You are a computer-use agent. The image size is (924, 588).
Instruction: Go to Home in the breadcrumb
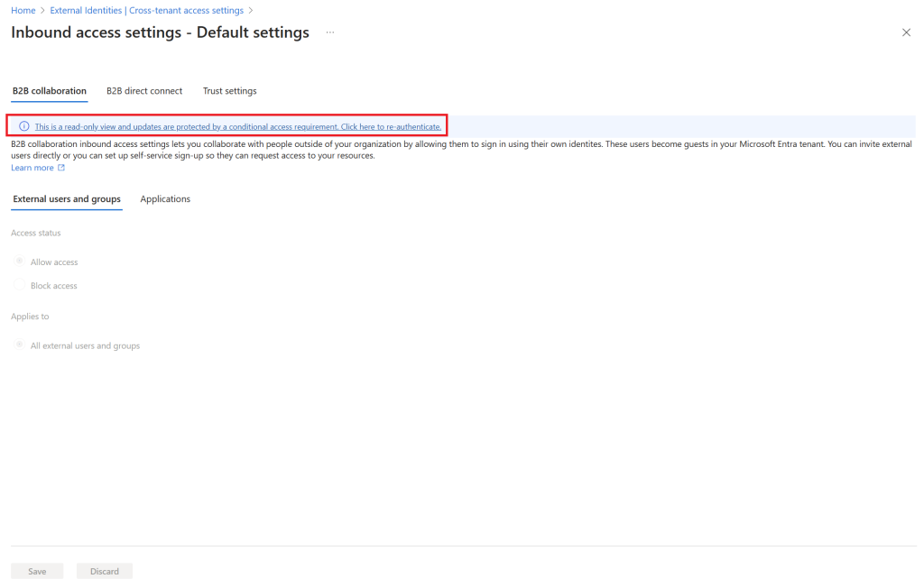[x=23, y=10]
